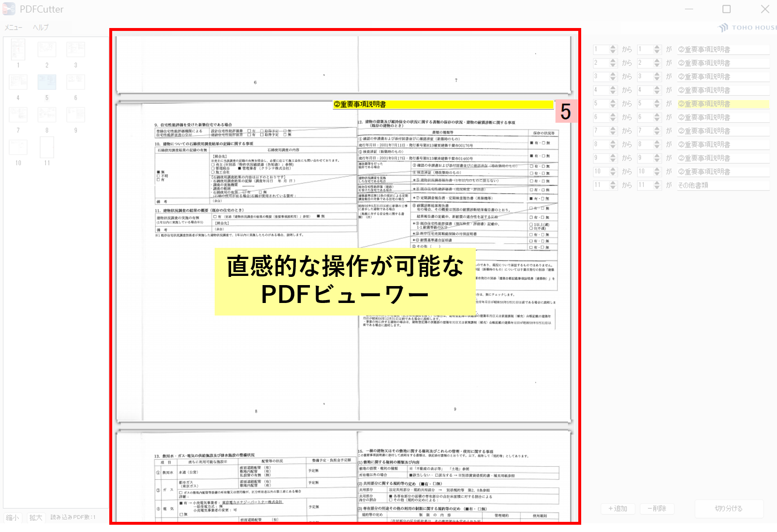777x532 pixels.
Task: Click the PDFCutter app icon in title bar
Action: click(9, 9)
